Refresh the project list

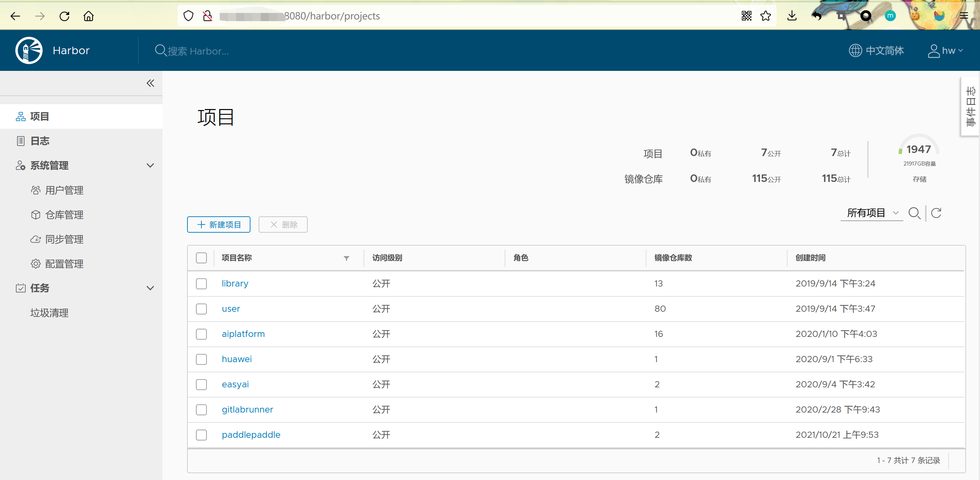point(936,213)
